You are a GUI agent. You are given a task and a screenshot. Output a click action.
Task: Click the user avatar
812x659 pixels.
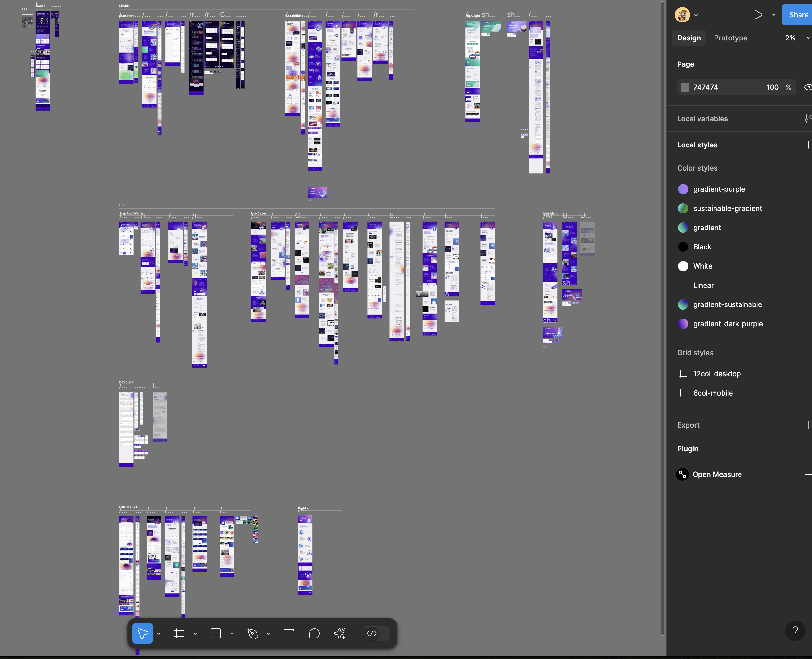682,15
